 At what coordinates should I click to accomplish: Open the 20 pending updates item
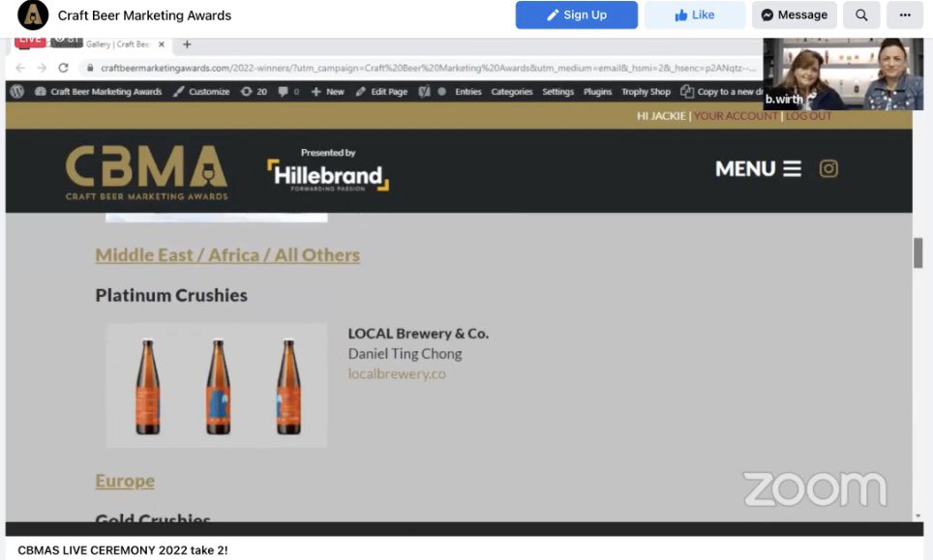point(255,92)
